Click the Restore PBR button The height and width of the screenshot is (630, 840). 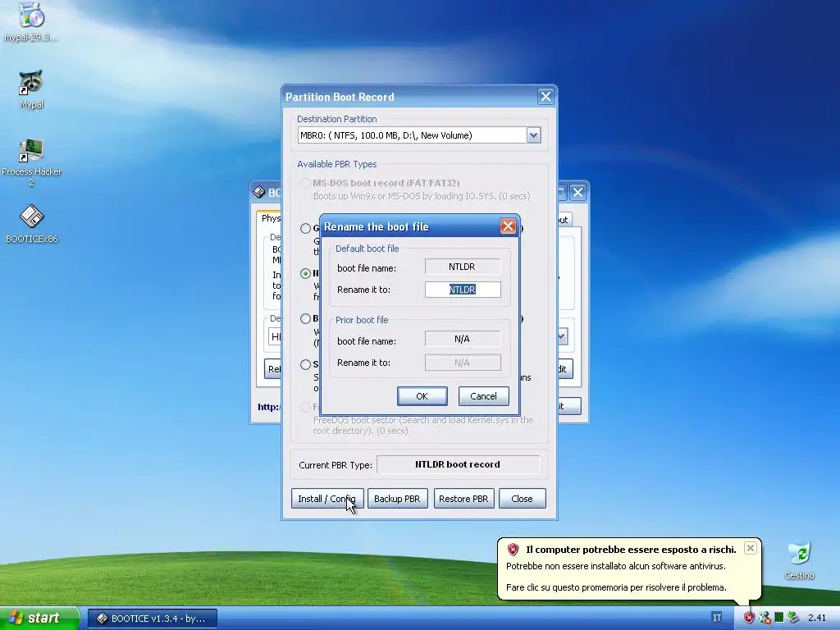pyautogui.click(x=463, y=498)
